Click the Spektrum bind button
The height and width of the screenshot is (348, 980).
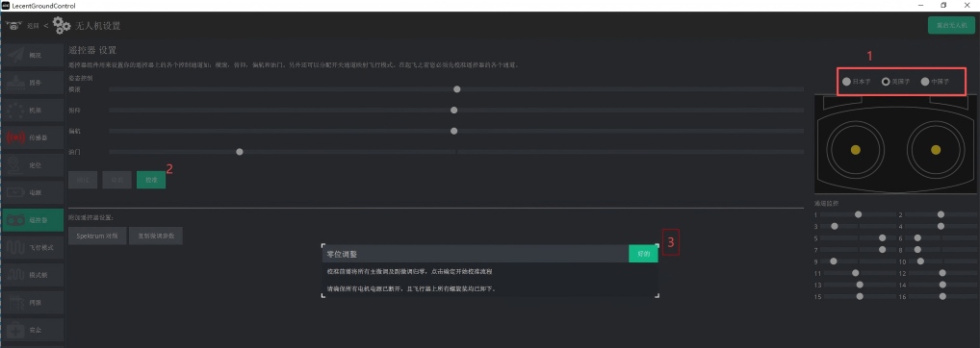pyautogui.click(x=97, y=236)
